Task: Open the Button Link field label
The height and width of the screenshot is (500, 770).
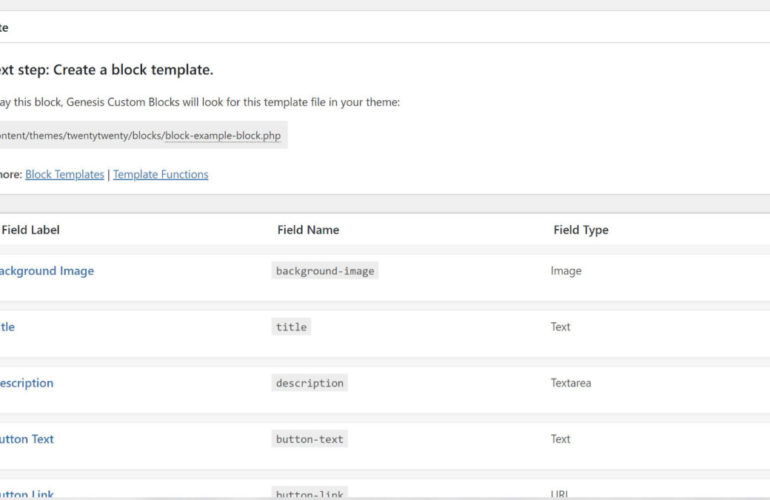Action: (27, 493)
